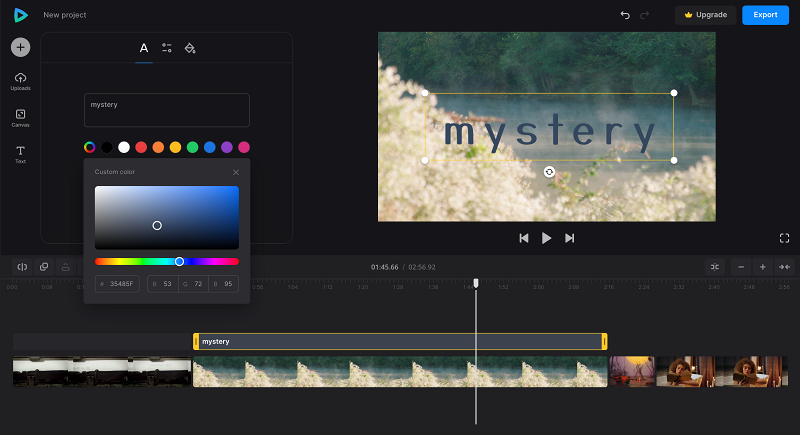800x435 pixels.
Task: Click the hue slider handle
Action: (x=179, y=262)
